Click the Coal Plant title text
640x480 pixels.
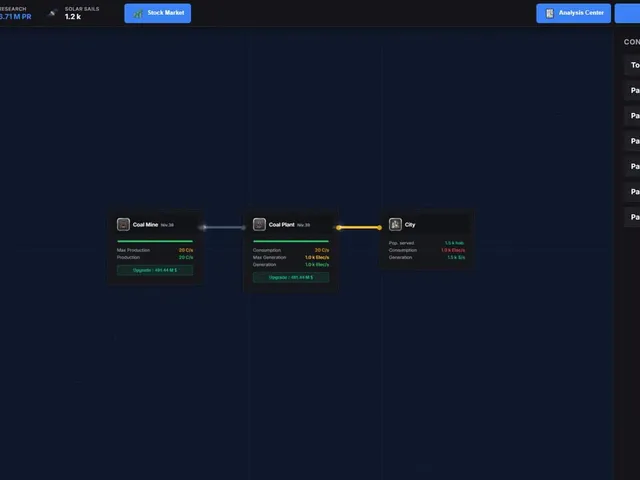282,224
